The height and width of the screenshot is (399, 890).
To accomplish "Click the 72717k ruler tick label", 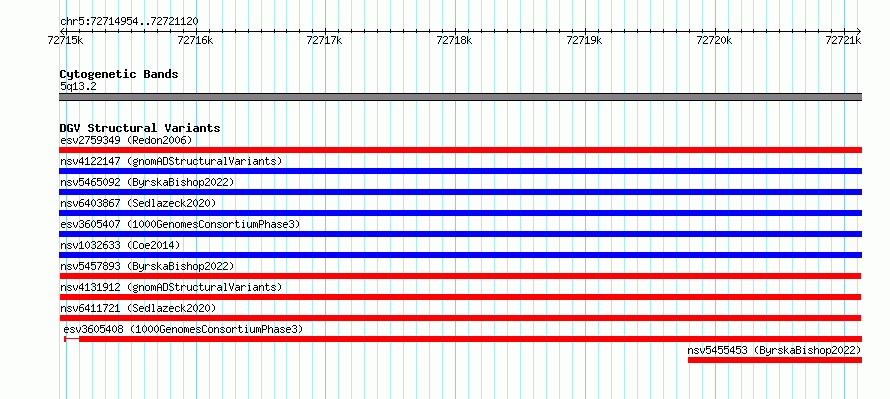I will point(324,40).
